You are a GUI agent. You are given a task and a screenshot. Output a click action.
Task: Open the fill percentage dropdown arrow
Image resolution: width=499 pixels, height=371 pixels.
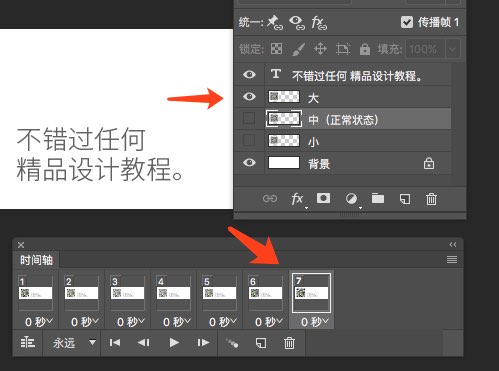coord(453,50)
